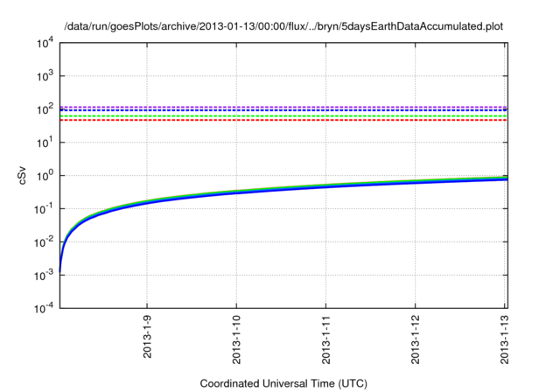Click the 10^-4 y-axis tick label
560x392 pixels.
pos(44,308)
